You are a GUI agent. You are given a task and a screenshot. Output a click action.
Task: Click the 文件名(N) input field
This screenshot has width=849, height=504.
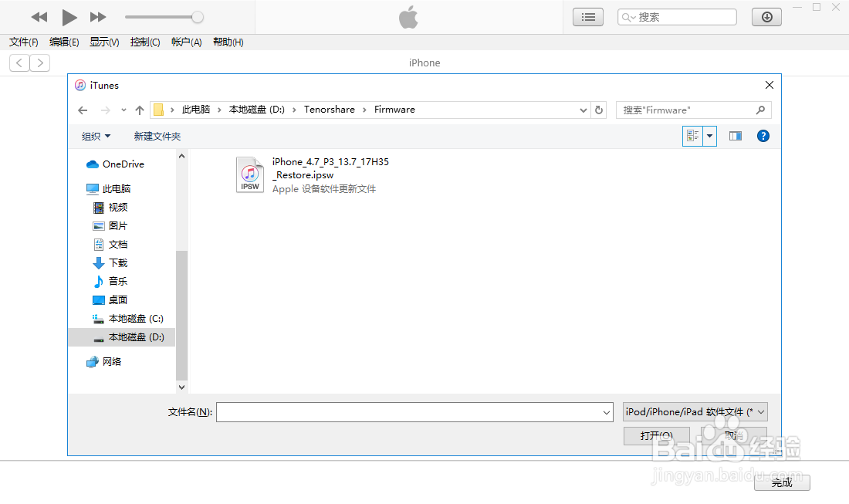[x=414, y=412]
